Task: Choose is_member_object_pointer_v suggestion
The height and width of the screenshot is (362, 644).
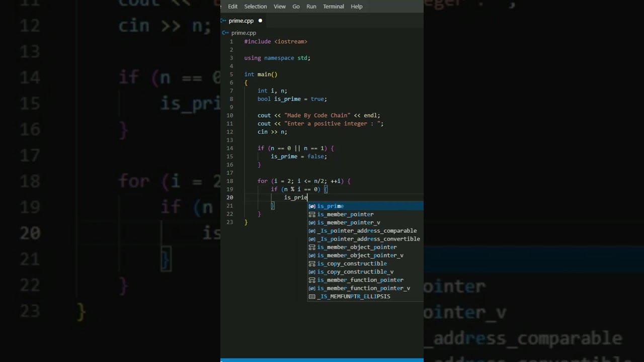Action: (365, 255)
